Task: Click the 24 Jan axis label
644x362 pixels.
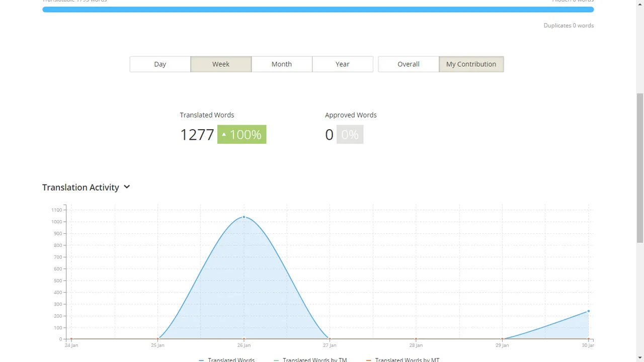Action: pyautogui.click(x=71, y=345)
